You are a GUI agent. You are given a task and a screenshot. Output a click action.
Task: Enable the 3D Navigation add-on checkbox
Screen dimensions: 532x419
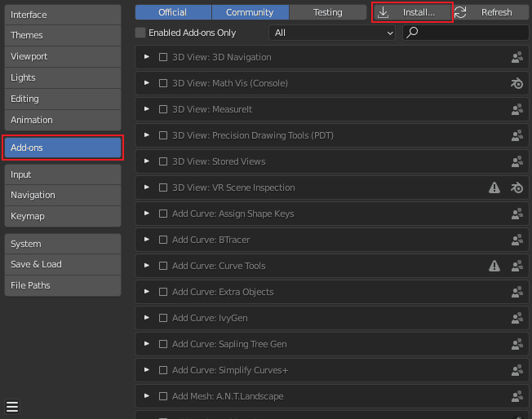163,57
